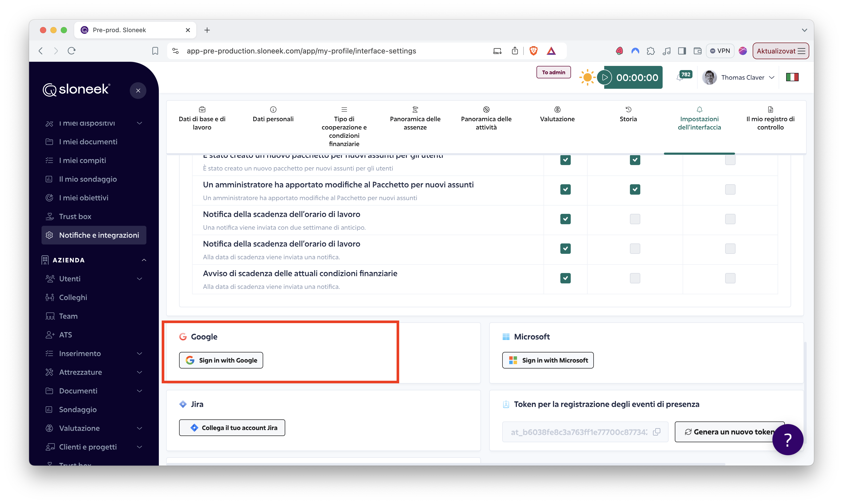Share the page via share icon

tap(515, 51)
